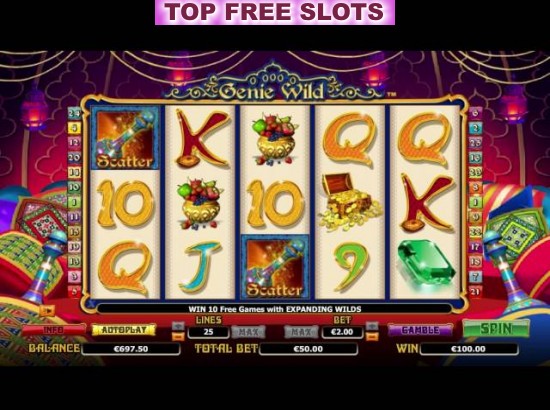Select the Scatter symbol on reel three

(x=275, y=267)
